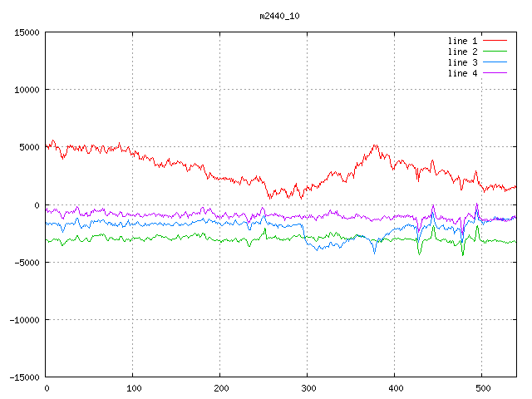
Task: Click the blue legend sample for line 3
Action: coord(495,62)
